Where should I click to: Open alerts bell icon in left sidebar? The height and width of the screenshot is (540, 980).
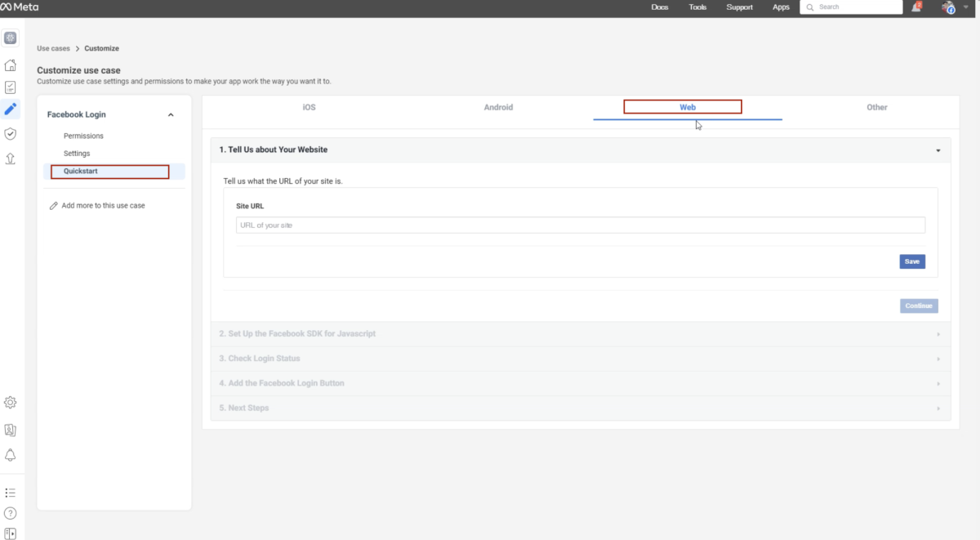click(x=11, y=455)
